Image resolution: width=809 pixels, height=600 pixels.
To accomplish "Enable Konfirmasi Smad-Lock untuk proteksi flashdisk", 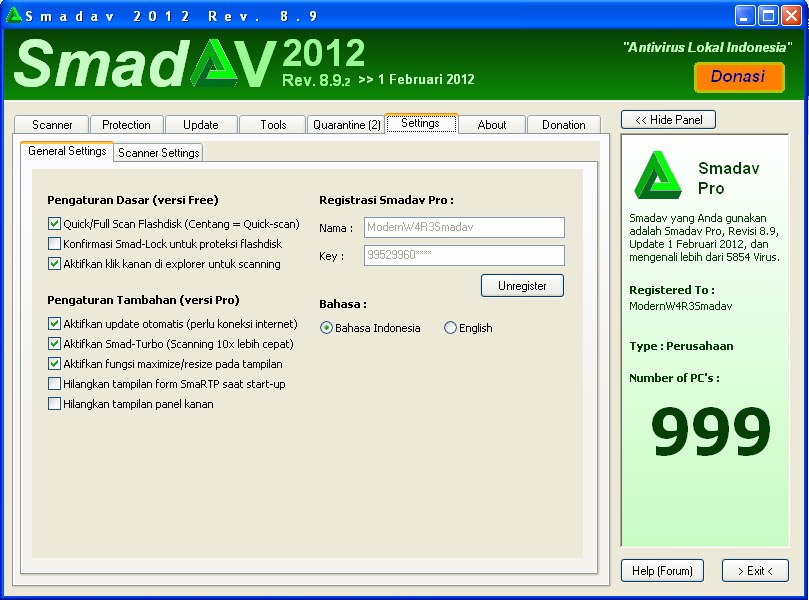I will point(54,244).
